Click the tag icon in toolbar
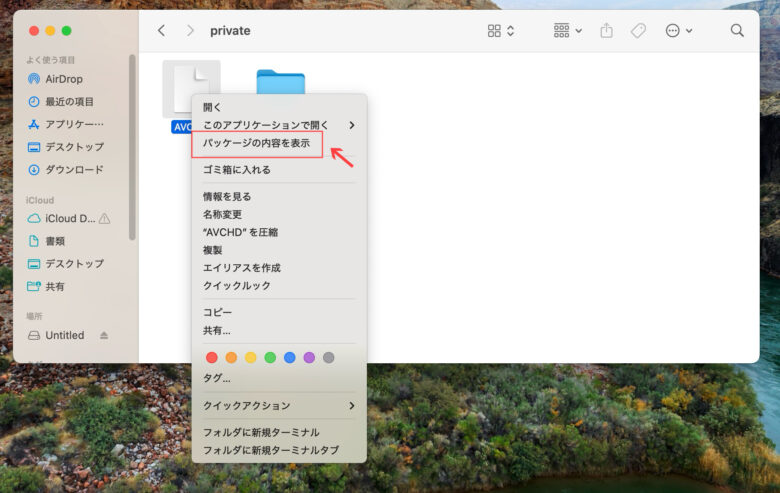Screen dimensions: 780x493 pyautogui.click(x=638, y=31)
